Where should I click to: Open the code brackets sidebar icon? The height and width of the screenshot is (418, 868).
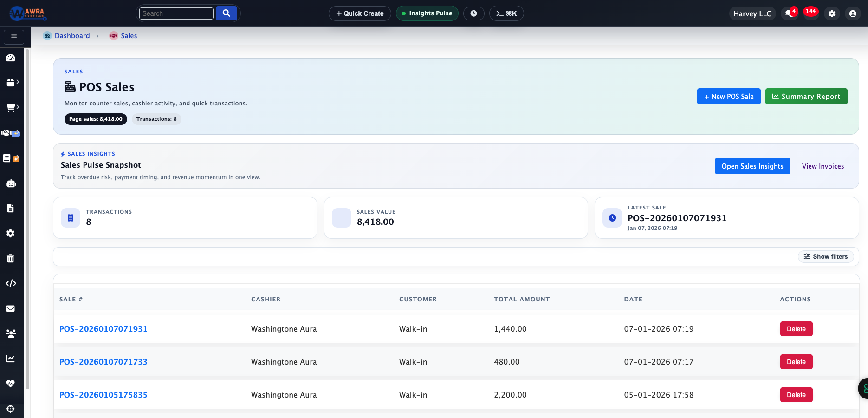(11, 283)
